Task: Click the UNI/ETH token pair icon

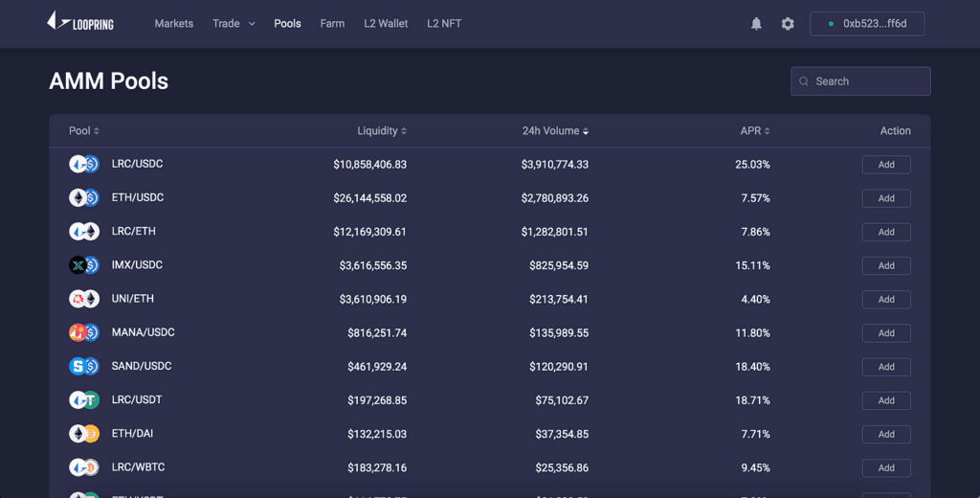Action: (84, 299)
